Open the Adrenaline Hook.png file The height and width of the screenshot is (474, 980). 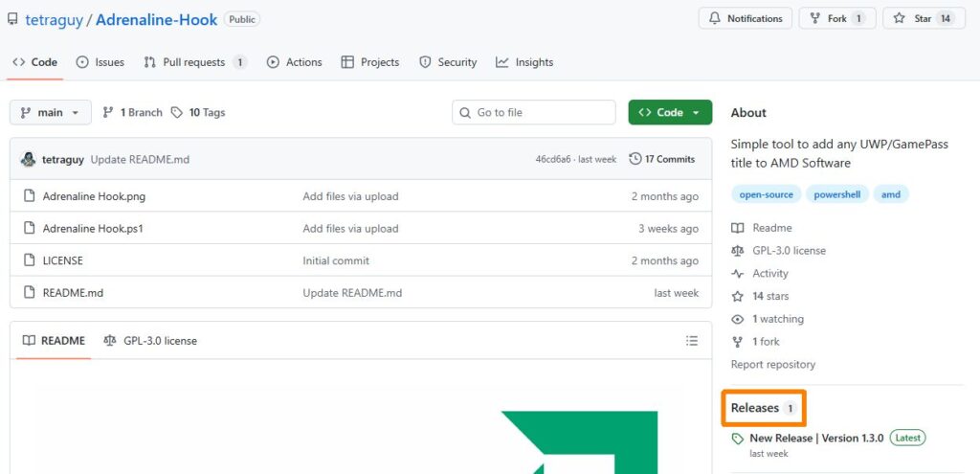(x=94, y=196)
